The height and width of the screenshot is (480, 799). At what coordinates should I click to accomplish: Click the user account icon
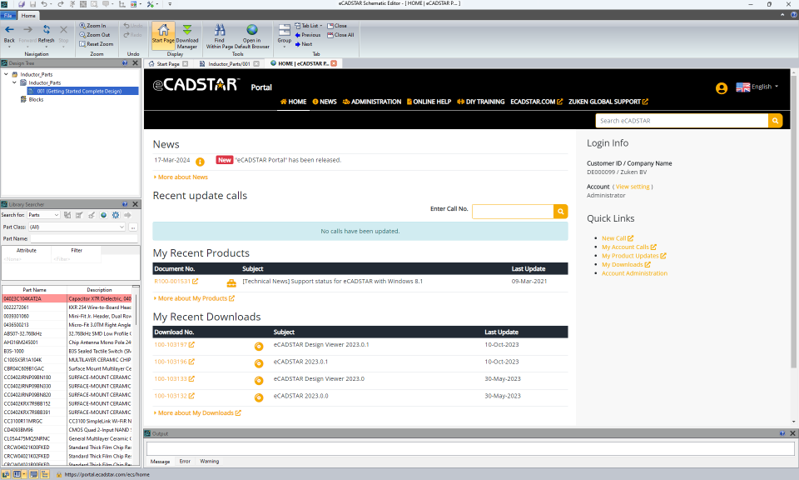(x=722, y=88)
